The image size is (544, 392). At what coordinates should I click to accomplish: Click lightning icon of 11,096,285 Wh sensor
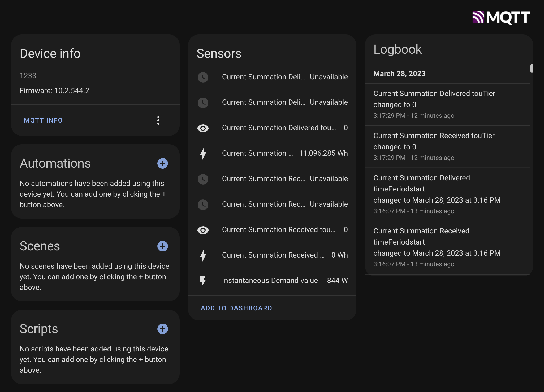click(x=203, y=154)
